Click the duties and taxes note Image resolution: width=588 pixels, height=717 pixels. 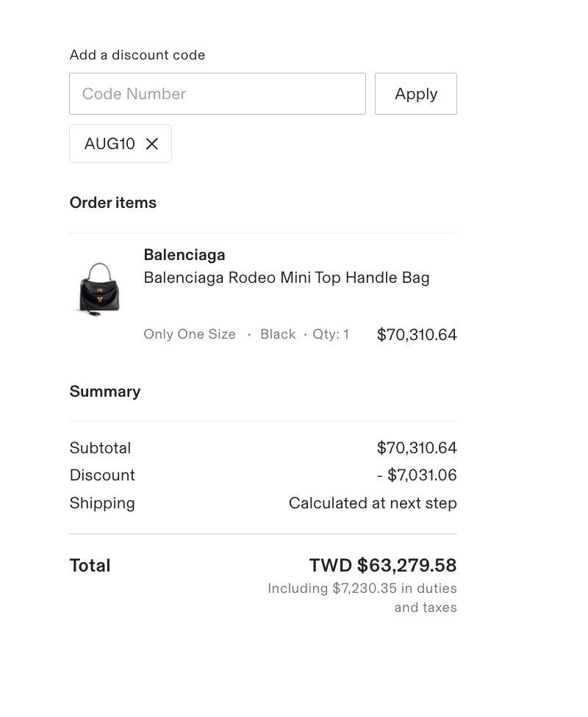point(362,598)
